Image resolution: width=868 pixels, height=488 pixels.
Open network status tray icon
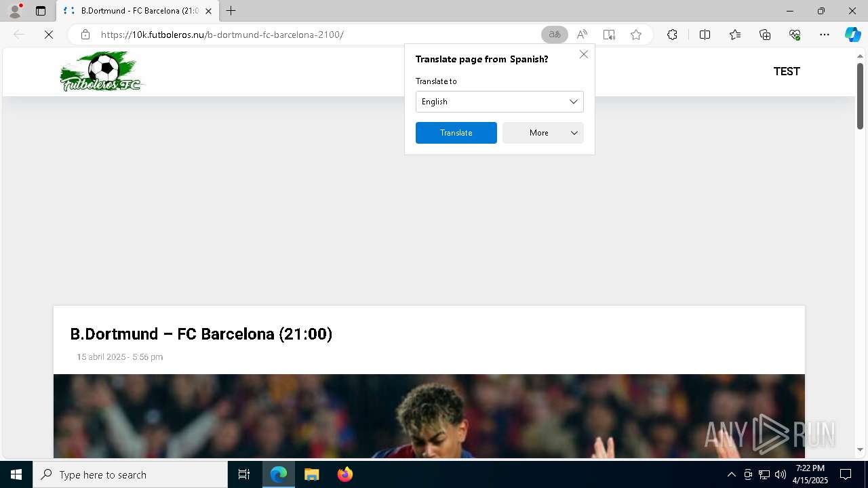pyautogui.click(x=764, y=474)
